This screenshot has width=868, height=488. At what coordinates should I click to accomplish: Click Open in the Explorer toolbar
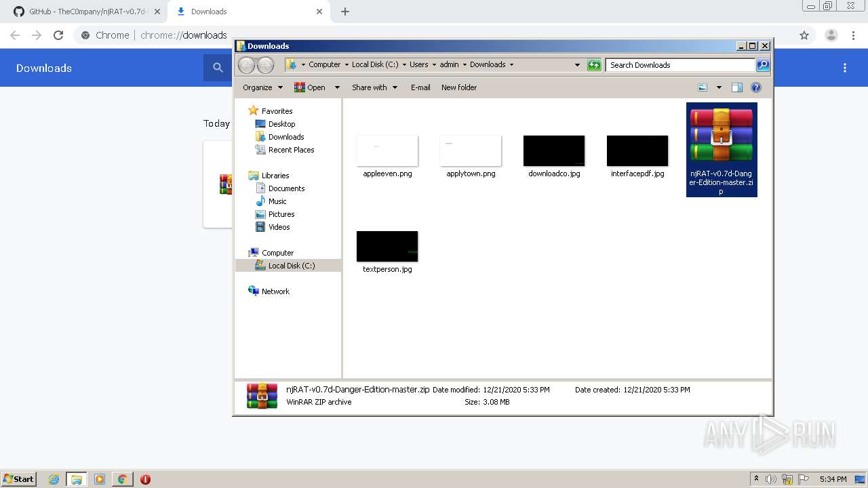pyautogui.click(x=310, y=87)
